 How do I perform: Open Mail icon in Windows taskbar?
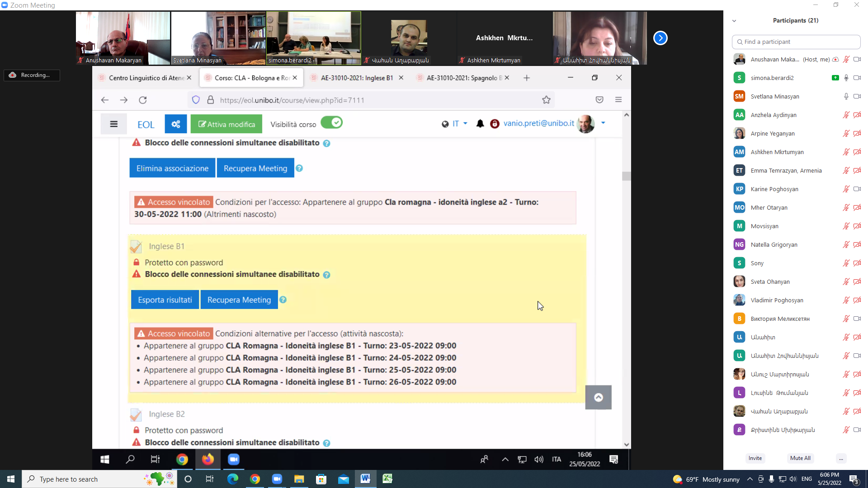pos(344,479)
